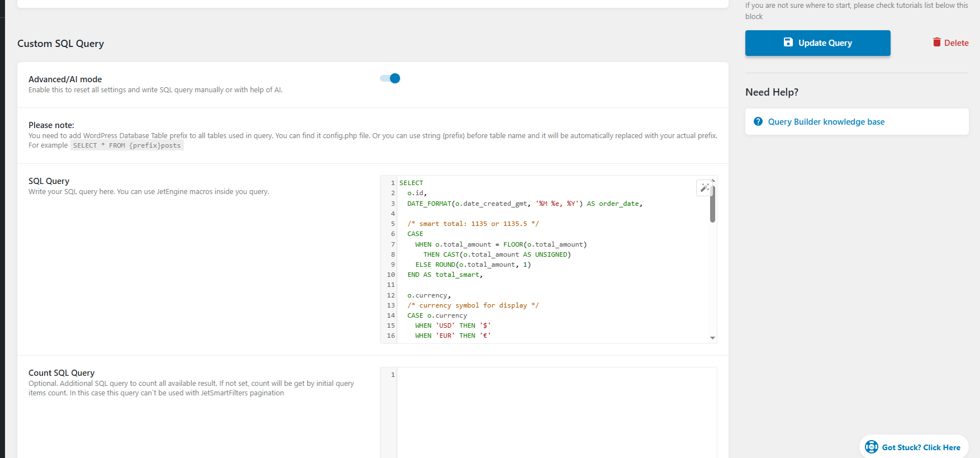This screenshot has width=980, height=458.
Task: Click the SQL editor vertical scrollbar thumb
Action: pyautogui.click(x=712, y=204)
